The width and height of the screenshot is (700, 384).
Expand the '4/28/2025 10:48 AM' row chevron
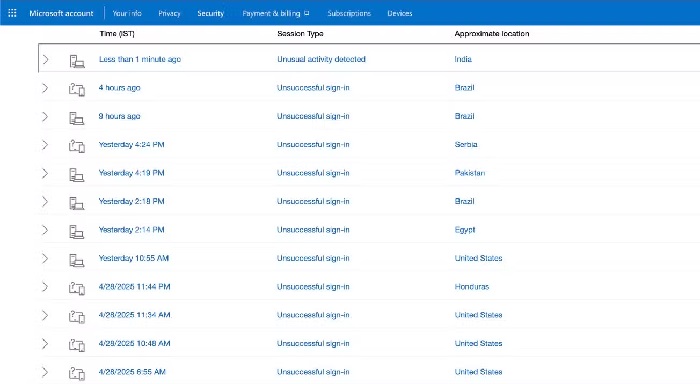click(x=45, y=344)
